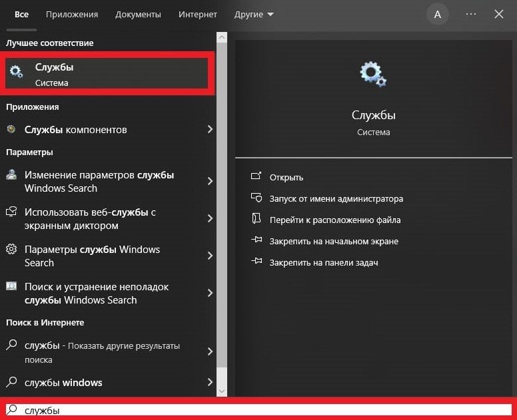Viewport: 517px width, 420px height.
Task: Open the Другие dropdown filter
Action: point(254,15)
